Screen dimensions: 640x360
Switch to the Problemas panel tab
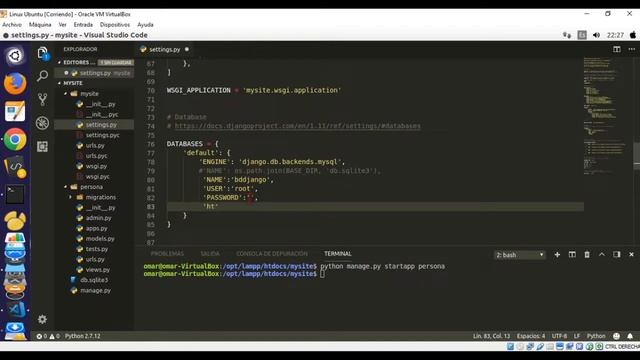click(x=167, y=254)
